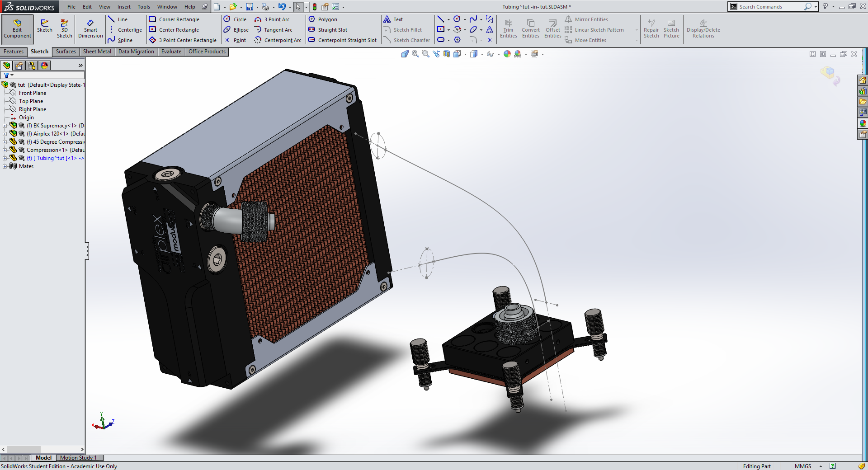Open the DisplayManager panel tab

[x=44, y=66]
